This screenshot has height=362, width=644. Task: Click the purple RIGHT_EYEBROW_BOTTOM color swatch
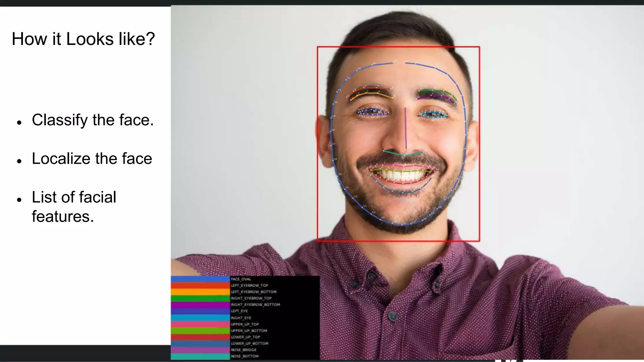[x=200, y=305]
